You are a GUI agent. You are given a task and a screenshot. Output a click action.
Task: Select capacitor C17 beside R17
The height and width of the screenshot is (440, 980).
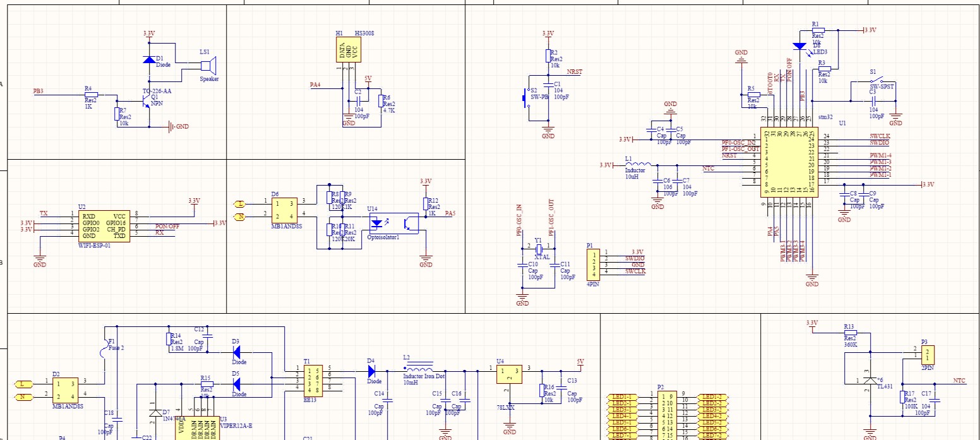934,400
